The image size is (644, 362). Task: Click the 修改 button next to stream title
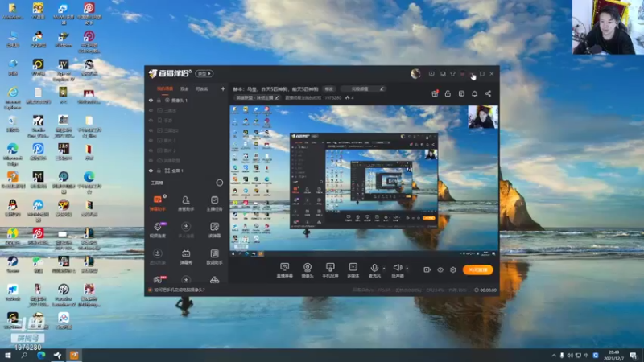pos(329,88)
